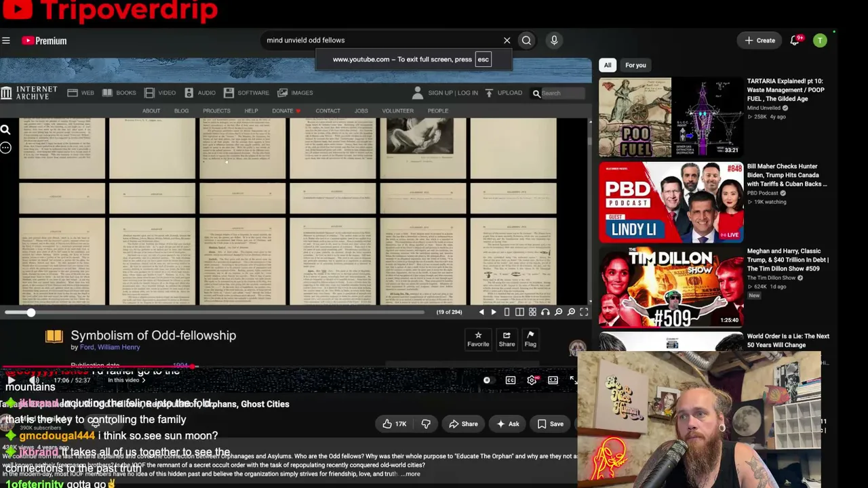Switch book reader to two-page view
This screenshot has width=868, height=488.
pos(519,312)
